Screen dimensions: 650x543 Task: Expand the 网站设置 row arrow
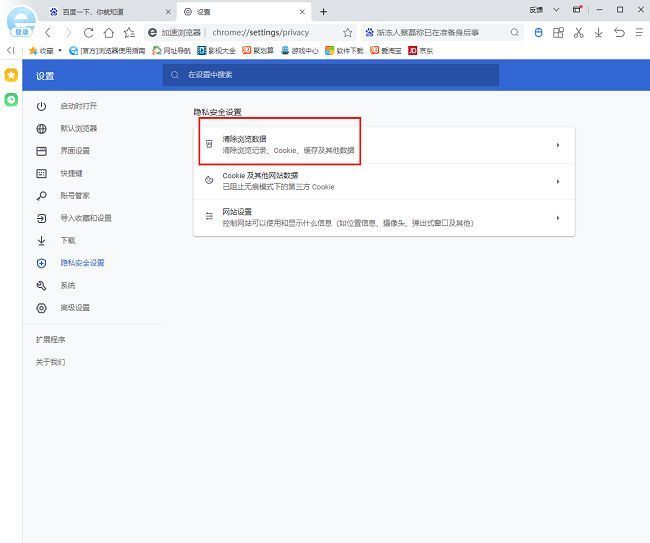tap(557, 217)
